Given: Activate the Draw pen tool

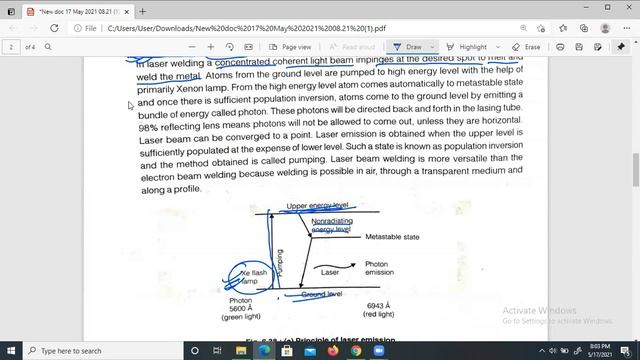Looking at the screenshot, I should [x=407, y=47].
